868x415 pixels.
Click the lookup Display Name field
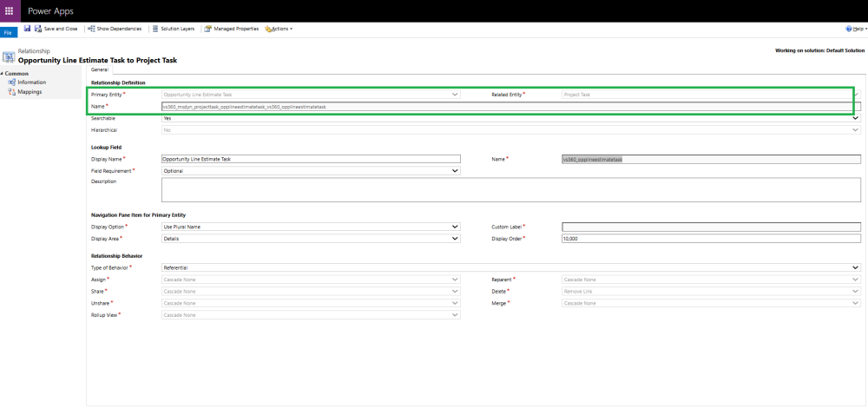click(x=311, y=159)
